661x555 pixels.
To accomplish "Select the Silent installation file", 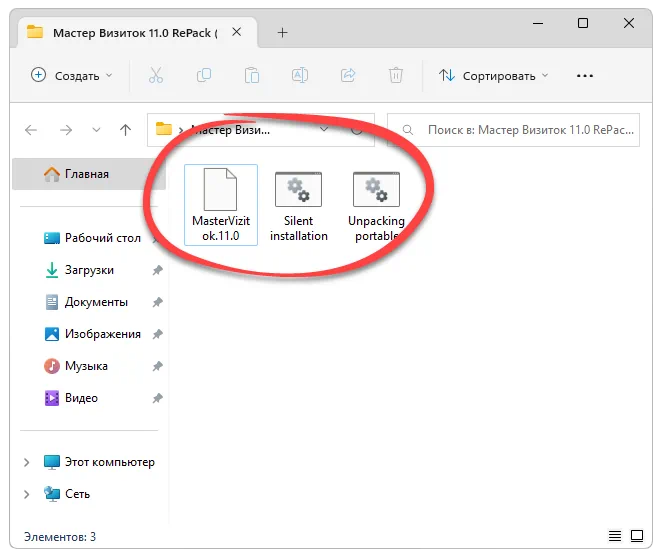I will tap(298, 206).
